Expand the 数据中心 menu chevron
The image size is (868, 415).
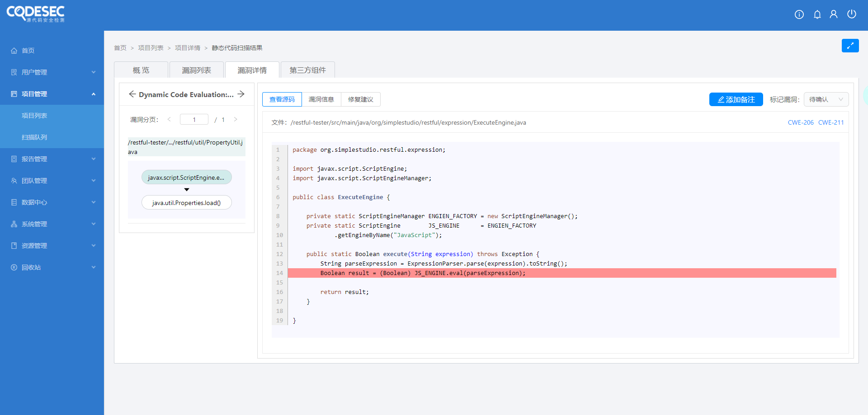(x=94, y=202)
